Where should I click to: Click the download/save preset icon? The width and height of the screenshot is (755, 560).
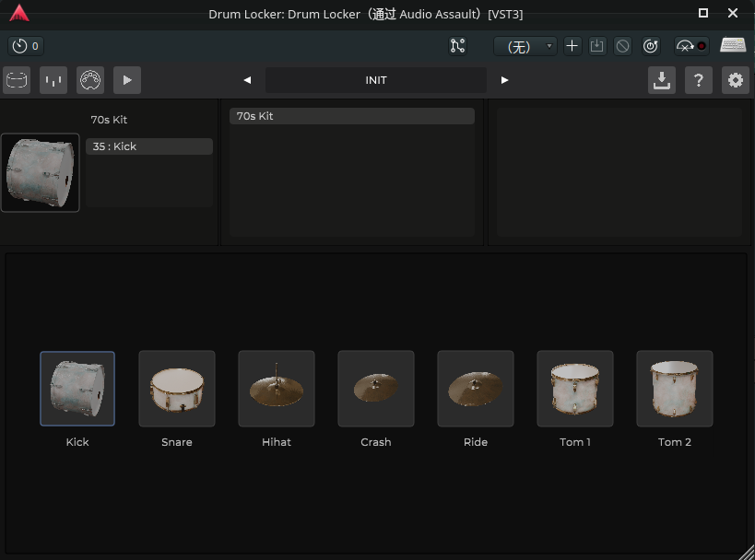click(x=662, y=80)
